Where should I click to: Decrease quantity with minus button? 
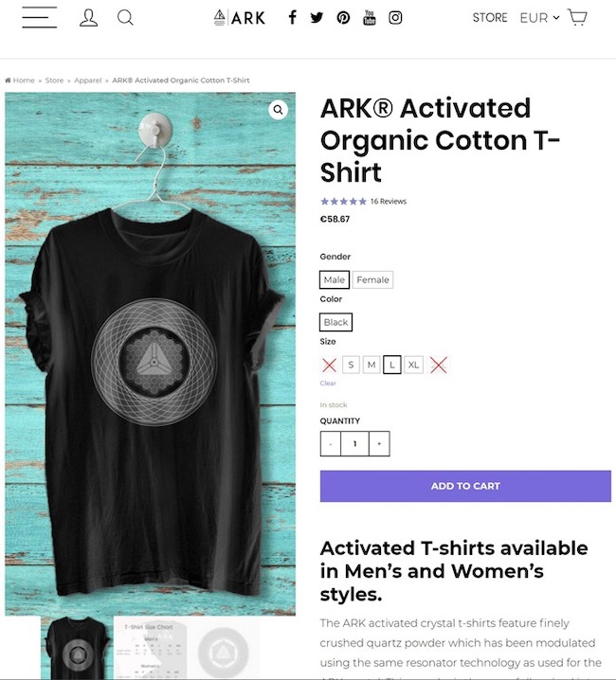(x=331, y=443)
